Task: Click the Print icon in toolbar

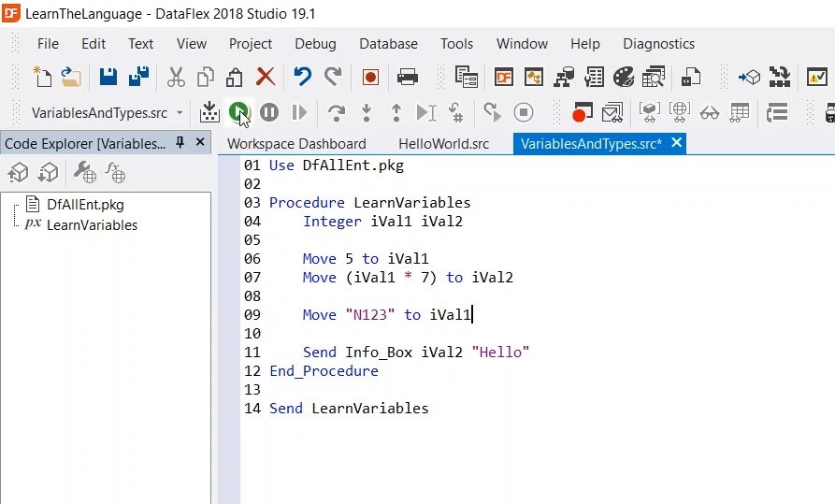Action: 408,77
